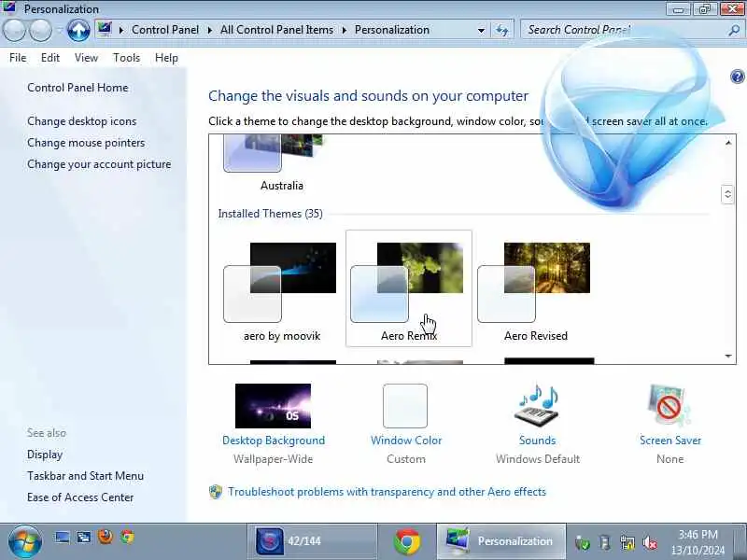Open the 42/144 taskbar application
Viewport: 747px width, 560px height.
click(x=312, y=541)
